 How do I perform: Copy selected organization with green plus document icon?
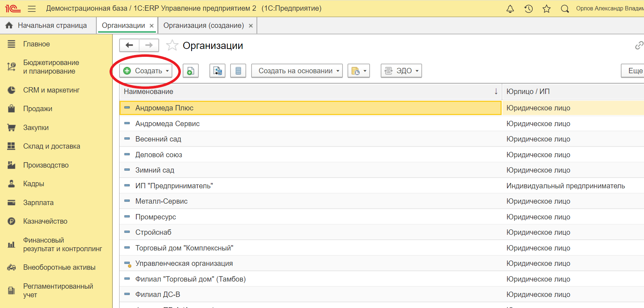pos(191,71)
